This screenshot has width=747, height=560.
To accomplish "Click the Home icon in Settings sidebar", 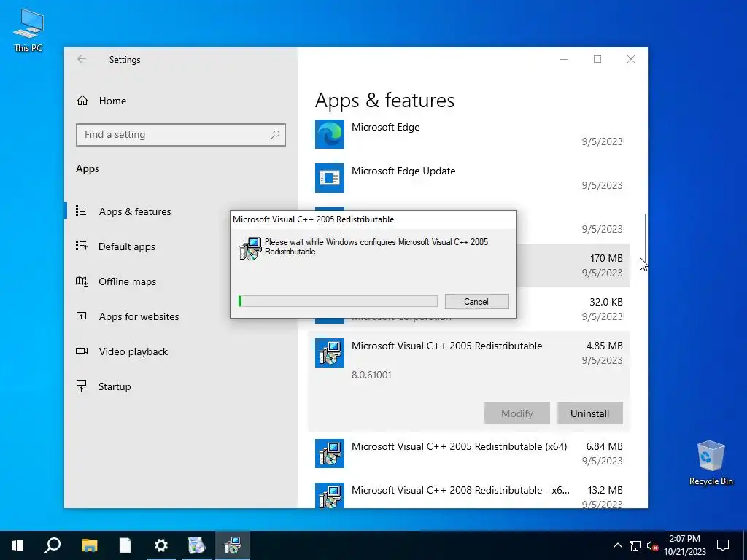I will tap(82, 101).
